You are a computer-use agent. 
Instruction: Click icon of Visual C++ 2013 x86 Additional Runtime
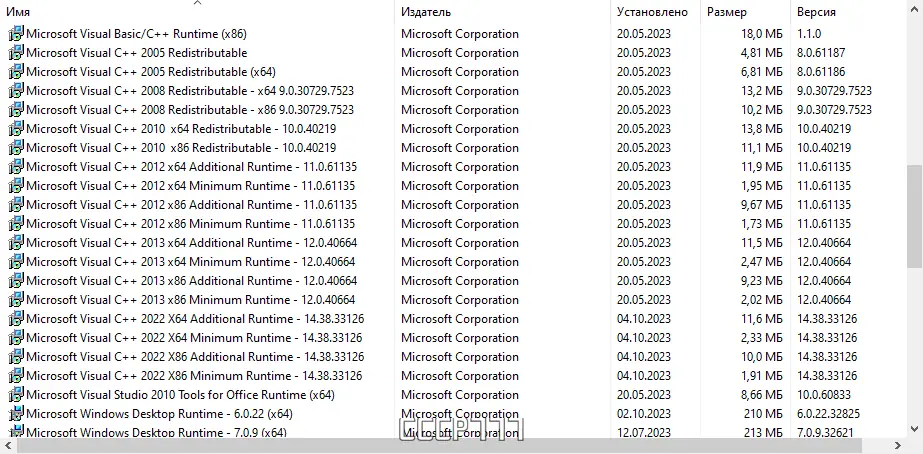coord(16,280)
